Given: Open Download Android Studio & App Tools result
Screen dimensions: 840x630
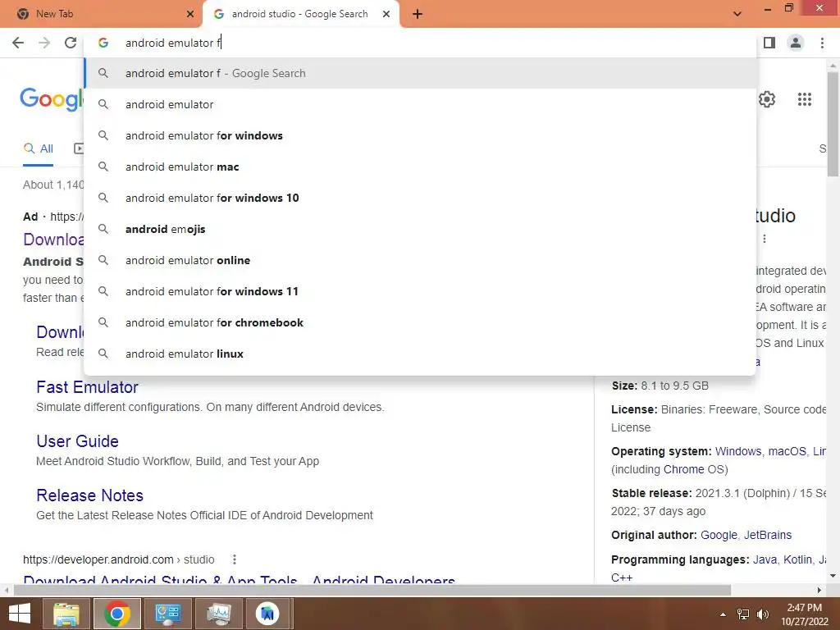Looking at the screenshot, I should click(x=239, y=579).
